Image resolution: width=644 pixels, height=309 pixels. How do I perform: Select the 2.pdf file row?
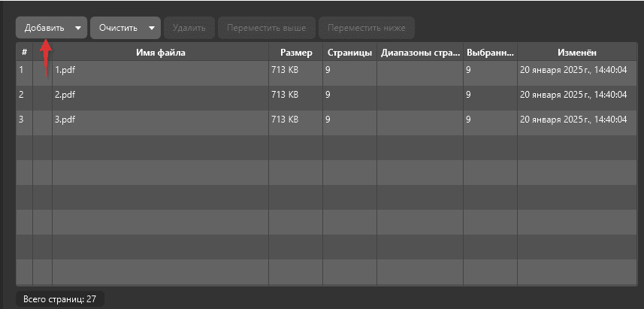tap(160, 95)
